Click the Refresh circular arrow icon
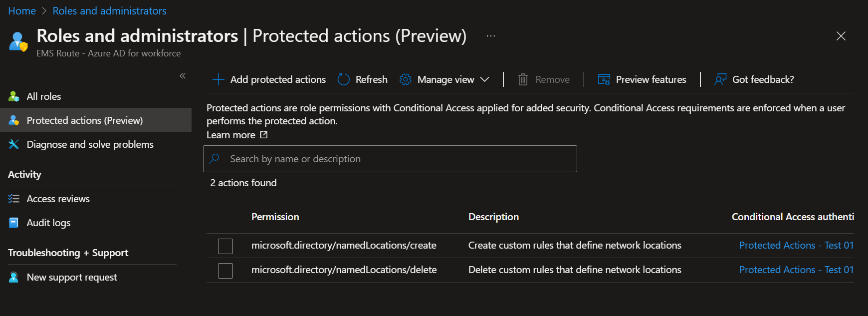This screenshot has height=316, width=868. click(x=344, y=79)
